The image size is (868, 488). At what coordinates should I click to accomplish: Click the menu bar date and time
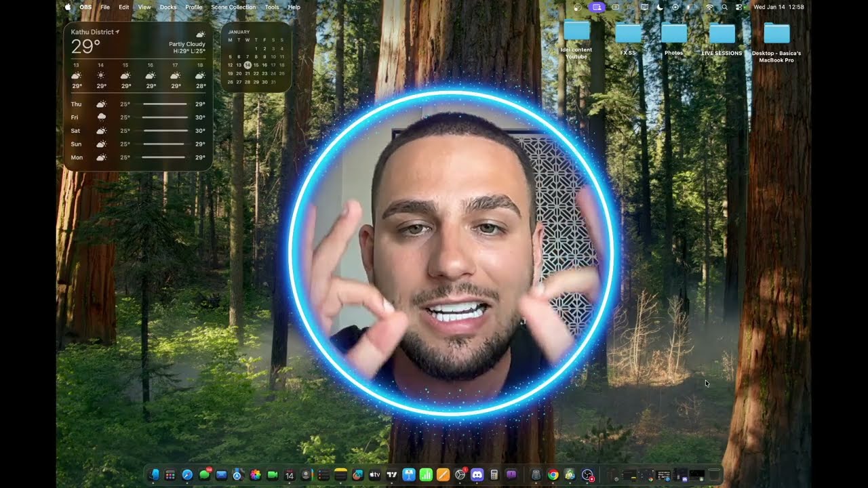(778, 7)
